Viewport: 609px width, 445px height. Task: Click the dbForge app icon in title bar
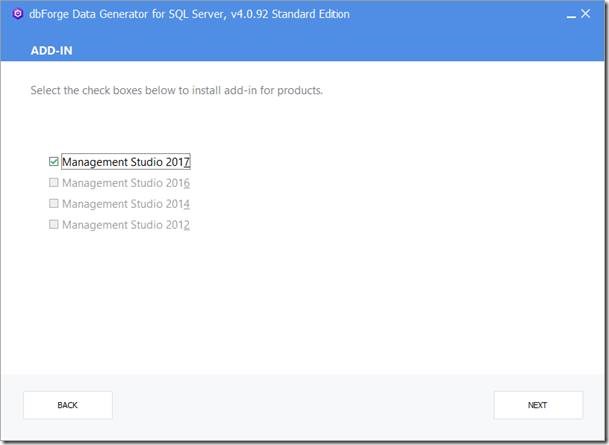pos(17,14)
